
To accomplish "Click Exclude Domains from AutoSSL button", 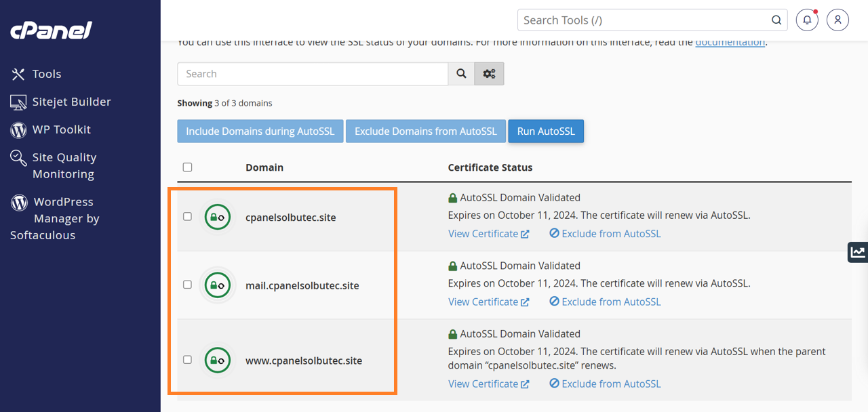I will 425,131.
